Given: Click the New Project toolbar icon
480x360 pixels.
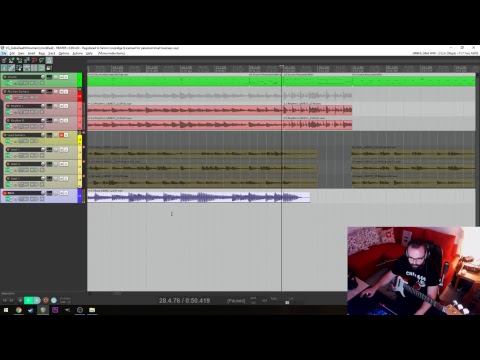Looking at the screenshot, I should click(x=4, y=60).
